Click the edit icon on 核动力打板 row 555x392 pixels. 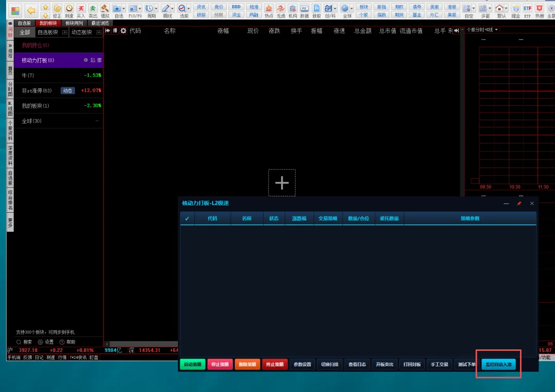click(x=92, y=60)
